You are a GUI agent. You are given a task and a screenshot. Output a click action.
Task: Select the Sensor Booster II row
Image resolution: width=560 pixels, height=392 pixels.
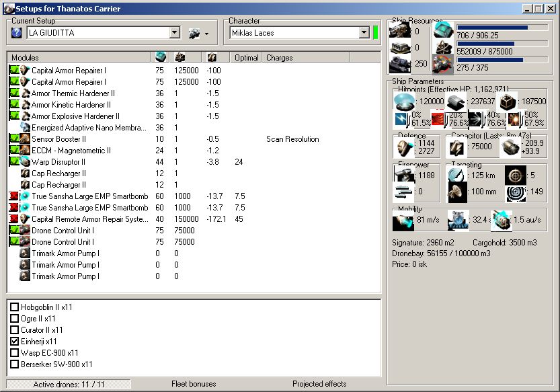194,139
